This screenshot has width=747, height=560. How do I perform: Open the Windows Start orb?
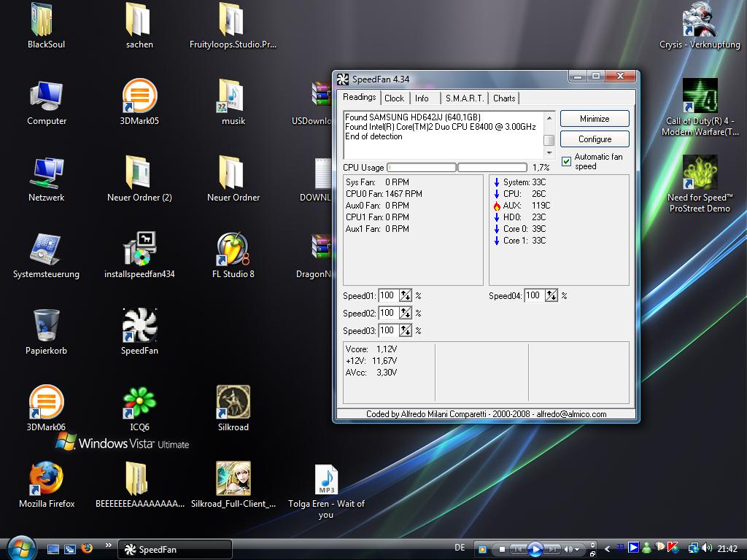21,548
